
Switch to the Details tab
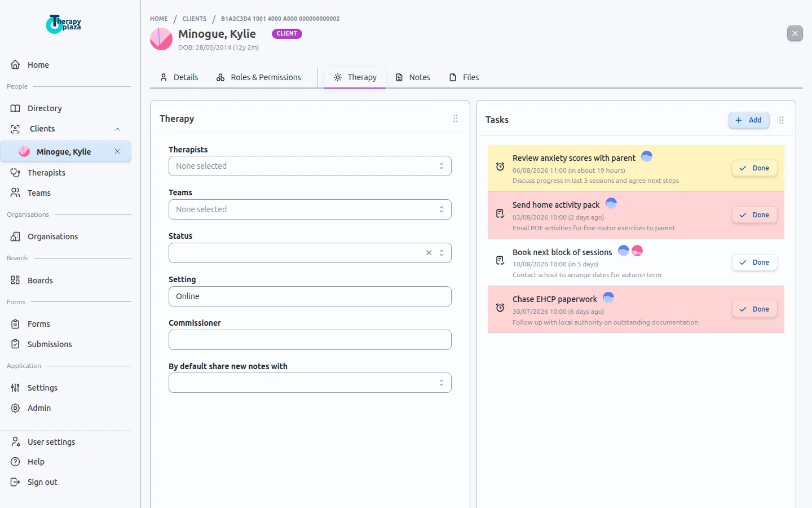[179, 77]
